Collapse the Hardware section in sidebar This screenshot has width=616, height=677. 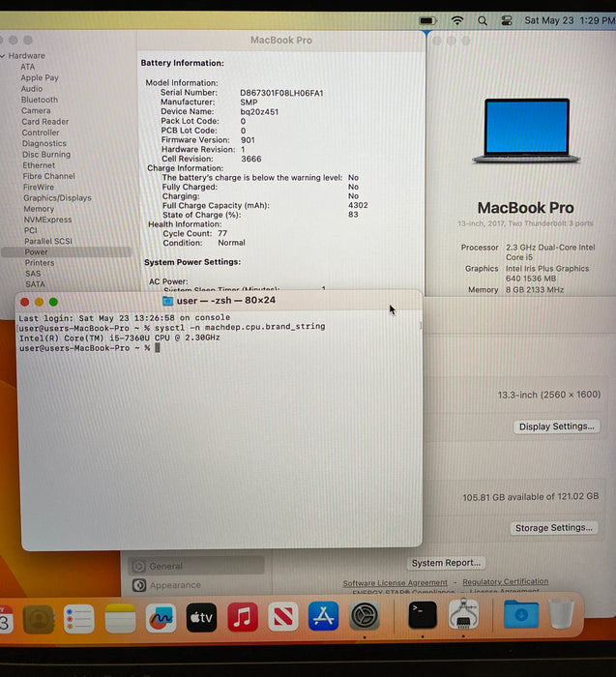(3, 56)
